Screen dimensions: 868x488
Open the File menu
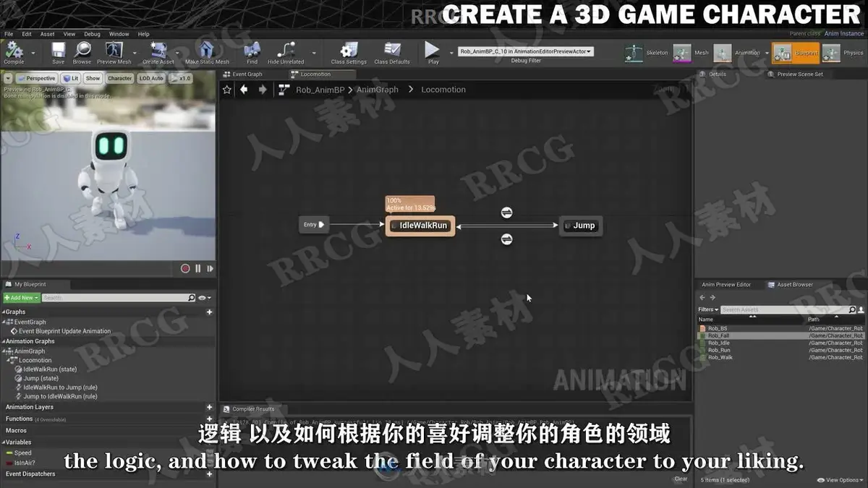tap(9, 34)
